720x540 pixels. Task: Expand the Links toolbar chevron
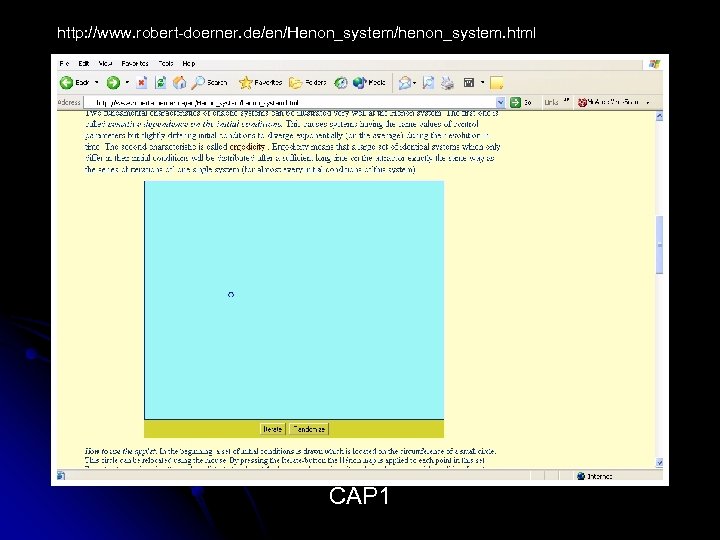(x=566, y=101)
